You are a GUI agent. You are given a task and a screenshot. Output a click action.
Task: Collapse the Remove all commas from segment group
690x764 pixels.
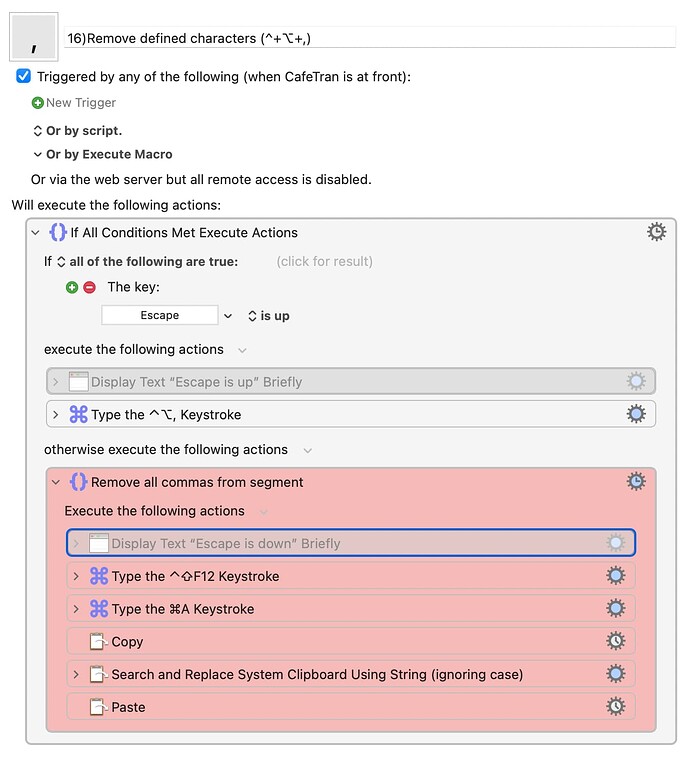click(56, 482)
